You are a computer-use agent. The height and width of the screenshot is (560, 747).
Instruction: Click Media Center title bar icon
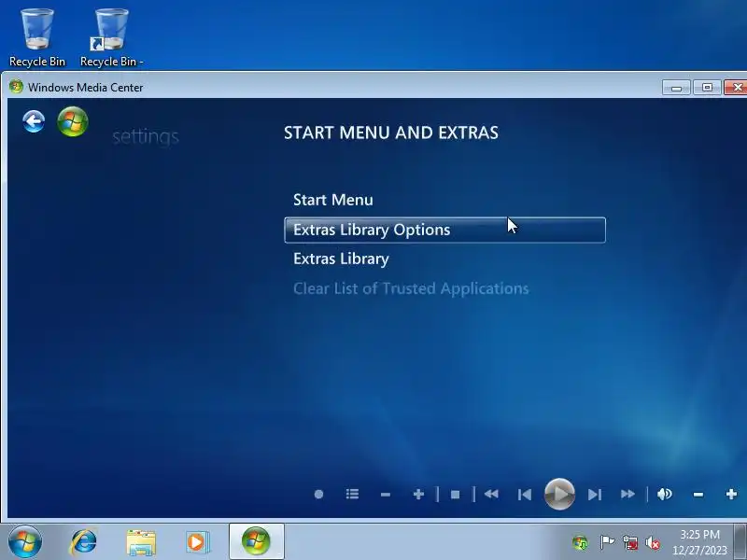tap(16, 87)
